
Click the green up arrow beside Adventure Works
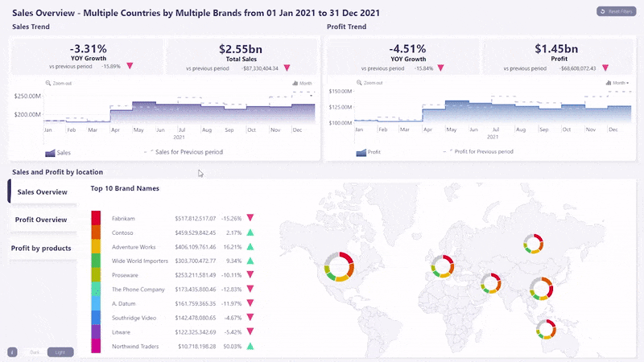tap(250, 247)
